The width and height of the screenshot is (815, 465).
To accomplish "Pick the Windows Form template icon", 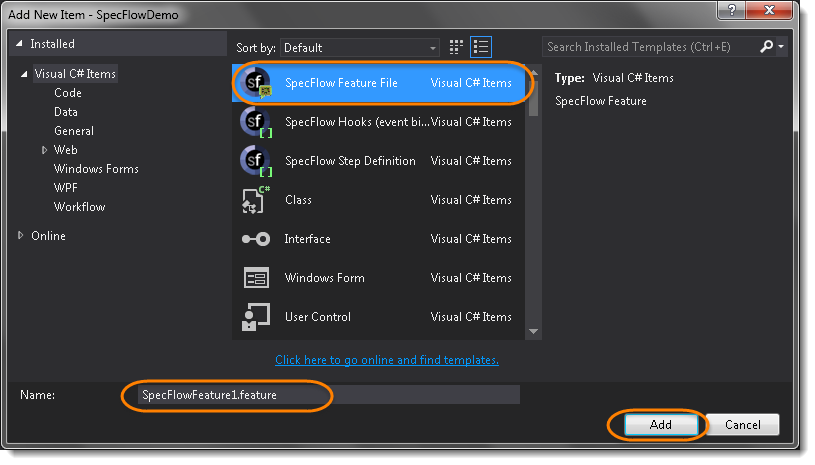I will [256, 278].
